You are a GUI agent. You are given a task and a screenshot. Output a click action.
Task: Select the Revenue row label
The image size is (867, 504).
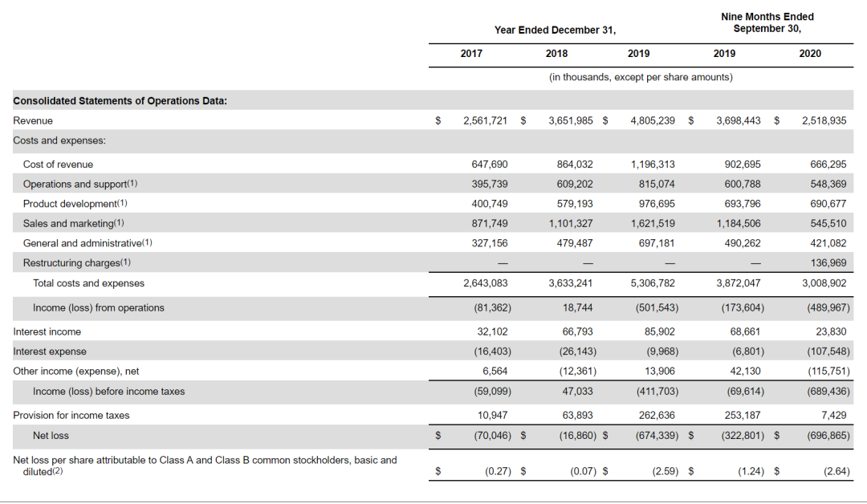[x=33, y=120]
